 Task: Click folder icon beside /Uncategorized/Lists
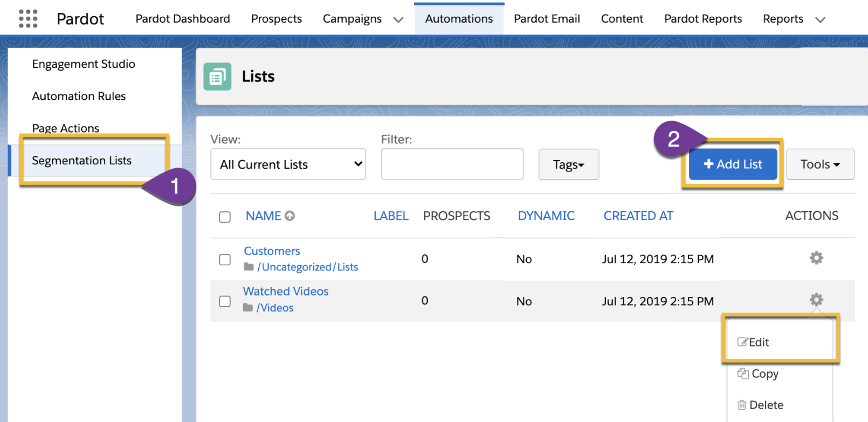click(249, 267)
